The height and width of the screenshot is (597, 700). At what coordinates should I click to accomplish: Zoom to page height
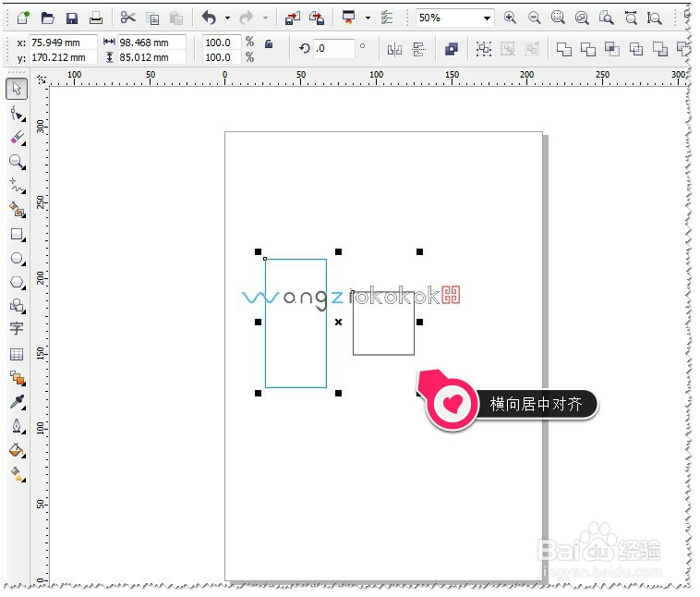point(655,18)
